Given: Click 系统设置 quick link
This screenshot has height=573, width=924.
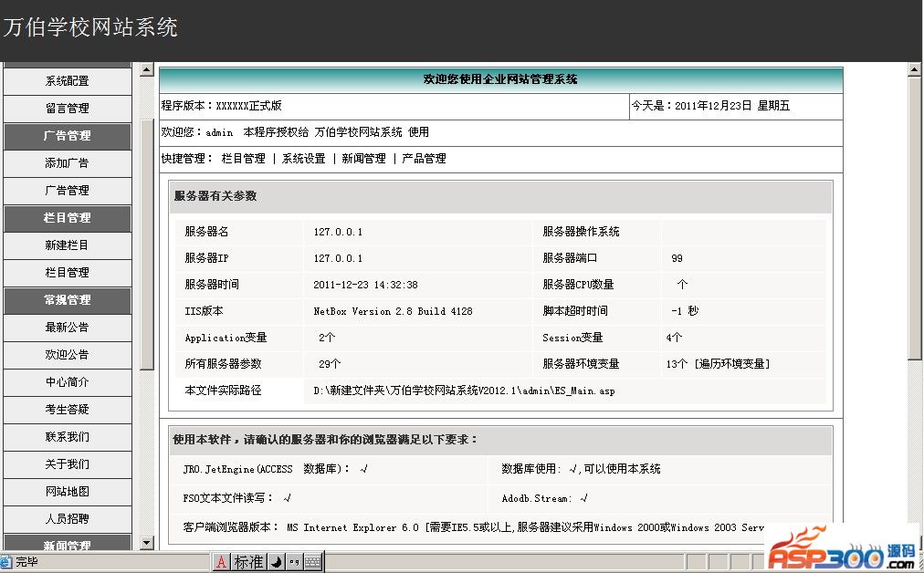Looking at the screenshot, I should tap(303, 159).
